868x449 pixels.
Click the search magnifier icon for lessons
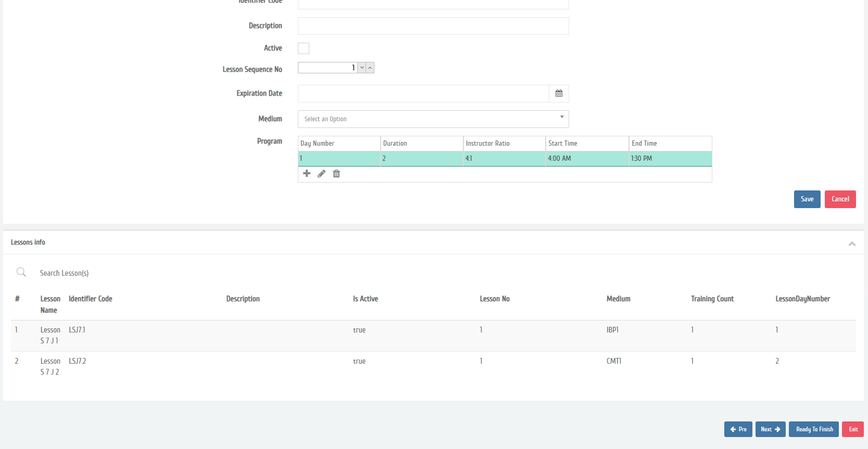click(x=21, y=272)
